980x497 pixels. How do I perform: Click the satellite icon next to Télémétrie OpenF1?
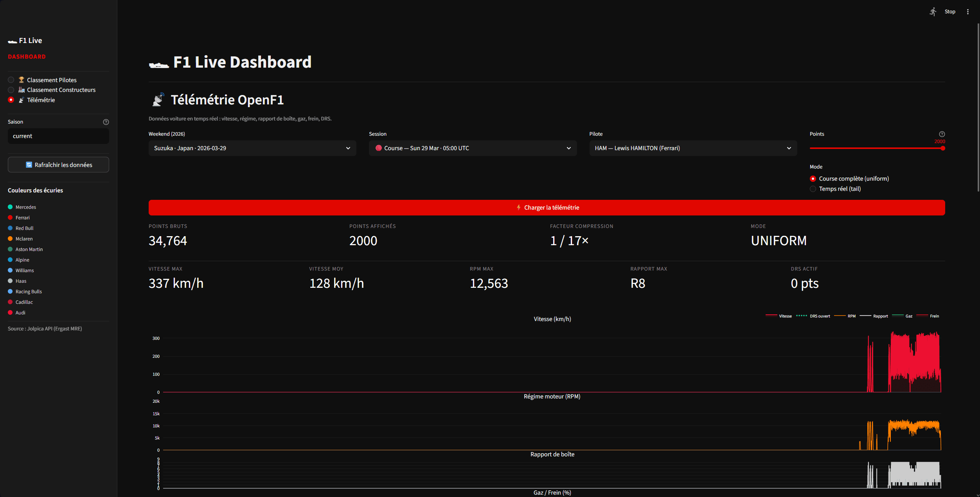pyautogui.click(x=158, y=99)
